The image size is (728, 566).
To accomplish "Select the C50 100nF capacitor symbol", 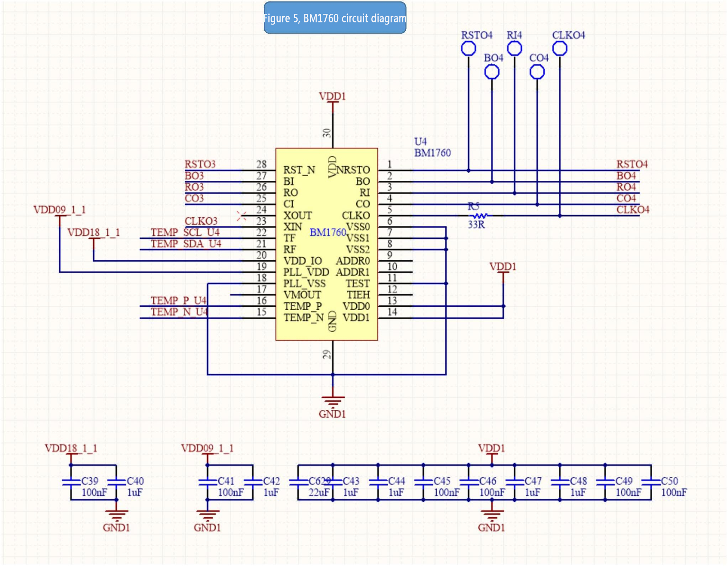I will click(x=651, y=482).
